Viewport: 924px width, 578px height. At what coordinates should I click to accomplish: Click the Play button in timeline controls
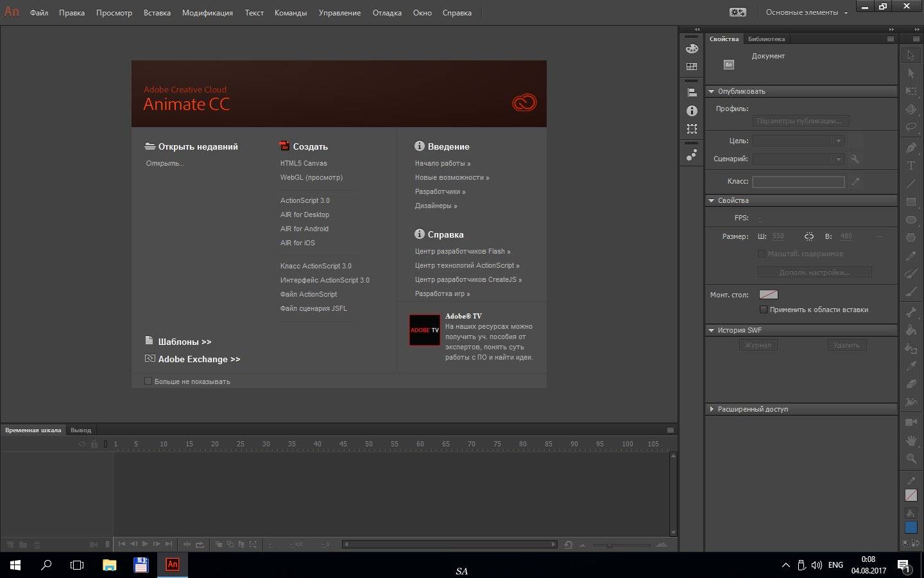[x=145, y=544]
